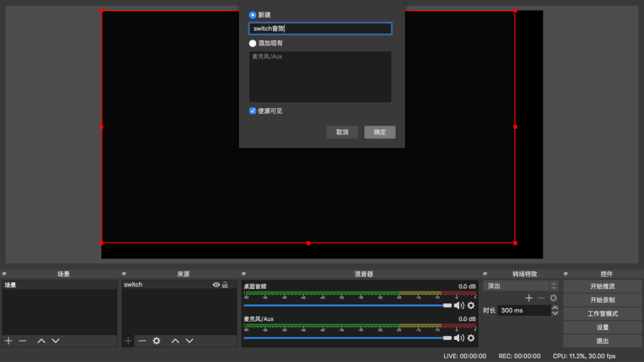Image resolution: width=644 pixels, height=362 pixels.
Task: Lower 麦克风/Aux volume slider handle
Action: (447, 337)
